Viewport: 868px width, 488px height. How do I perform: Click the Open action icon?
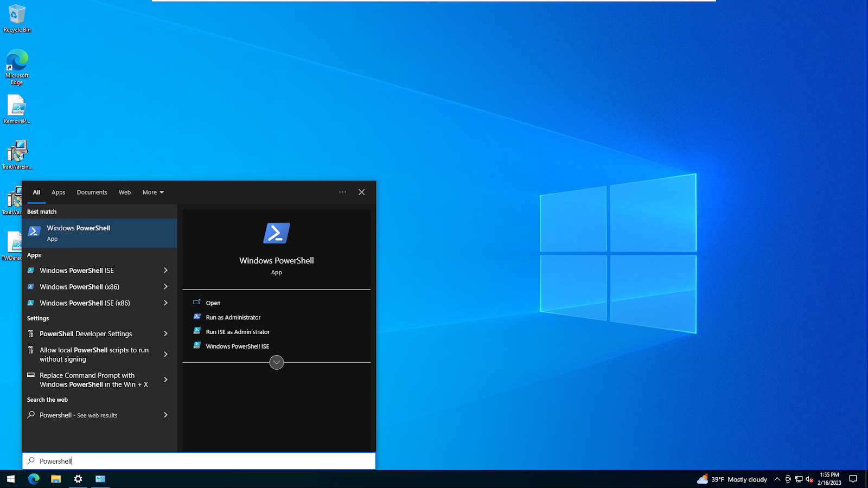point(197,302)
